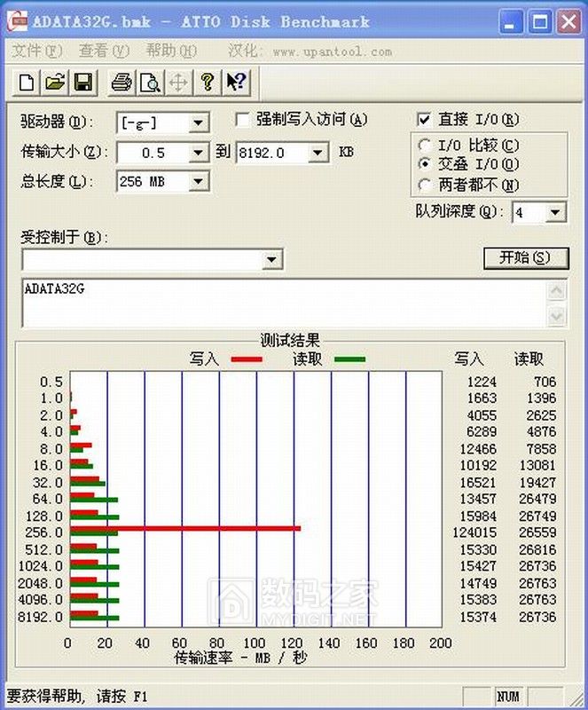This screenshot has width=588, height=710.
Task: Click the 1024.0 row label
Action: tap(40, 566)
